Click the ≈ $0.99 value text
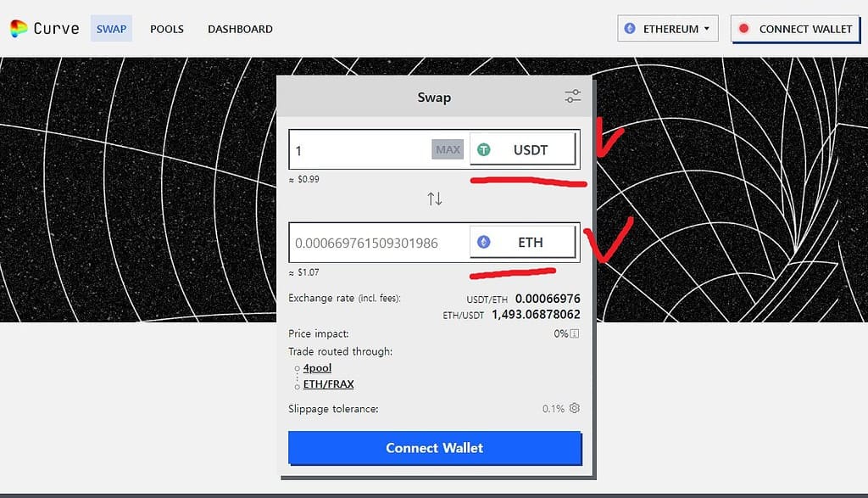The height and width of the screenshot is (498, 868). pyautogui.click(x=304, y=180)
